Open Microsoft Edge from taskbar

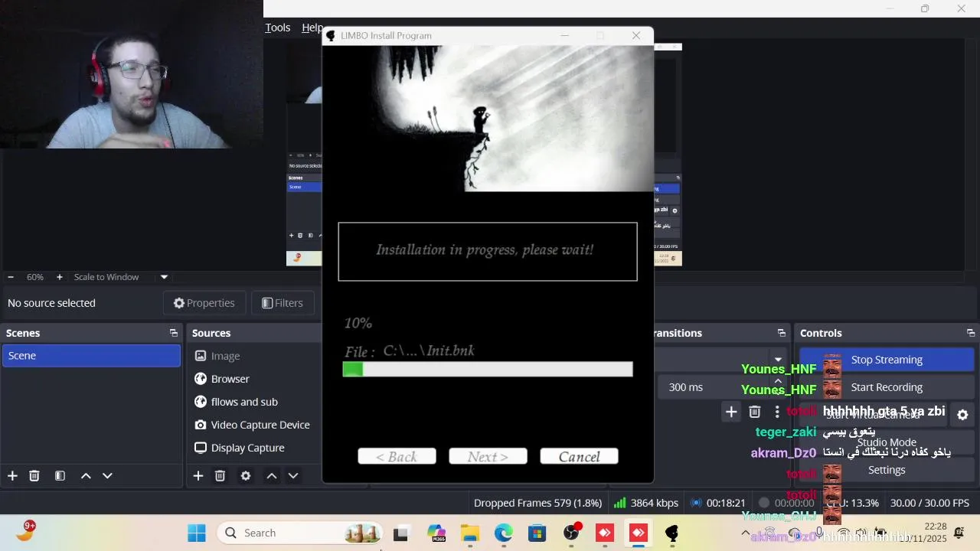click(503, 533)
